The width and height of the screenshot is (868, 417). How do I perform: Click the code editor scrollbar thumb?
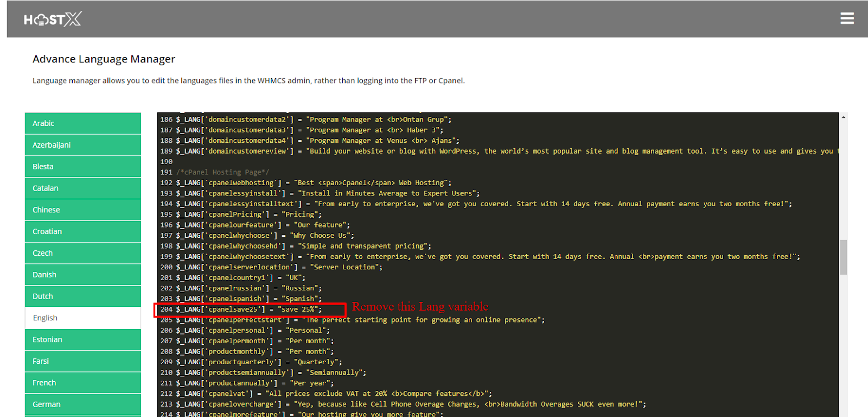(x=843, y=257)
